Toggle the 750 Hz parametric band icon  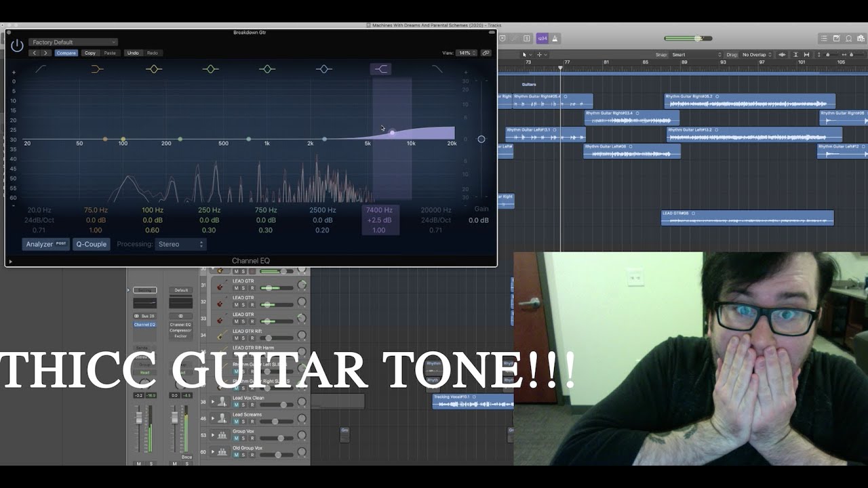267,68
